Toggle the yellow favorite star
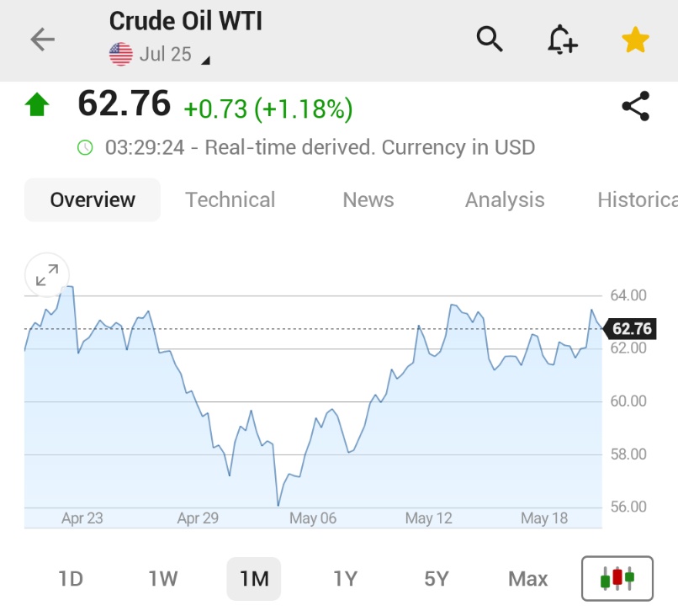The image size is (678, 616). pyautogui.click(x=635, y=40)
